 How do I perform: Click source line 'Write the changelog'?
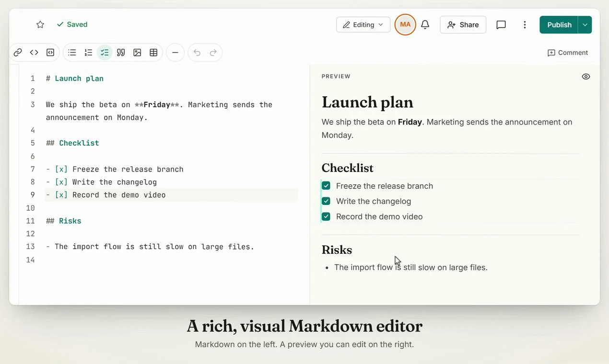(x=101, y=182)
